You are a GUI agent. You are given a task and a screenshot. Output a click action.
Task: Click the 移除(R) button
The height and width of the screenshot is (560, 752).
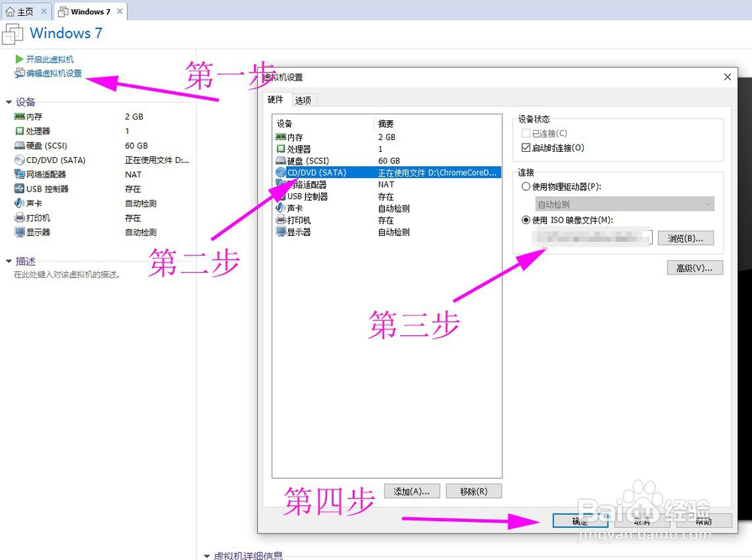(474, 492)
